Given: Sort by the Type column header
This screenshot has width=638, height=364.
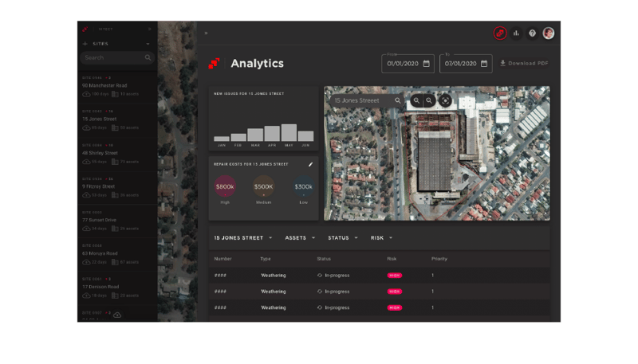Looking at the screenshot, I should tap(266, 259).
